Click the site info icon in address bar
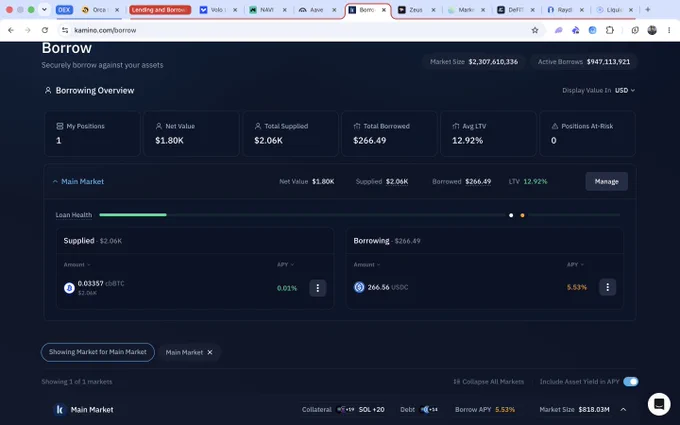The image size is (680, 425). coord(65,30)
